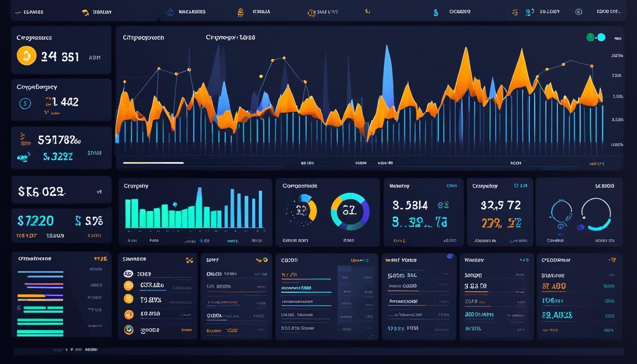637x364 pixels.
Task: Click the large circular gauge with cyan arc
Action: click(x=596, y=214)
